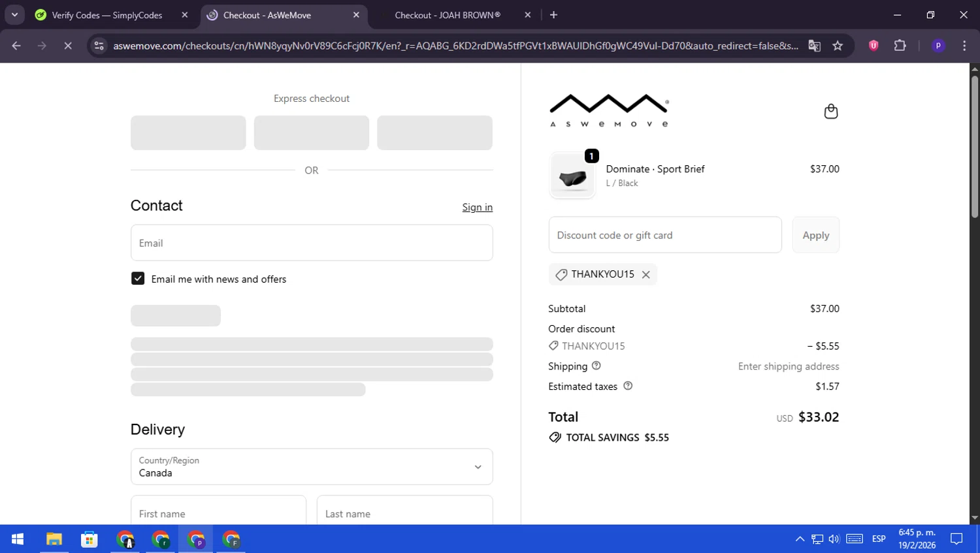This screenshot has height=553, width=980.
Task: Open the Windows Start menu
Action: coord(18,539)
